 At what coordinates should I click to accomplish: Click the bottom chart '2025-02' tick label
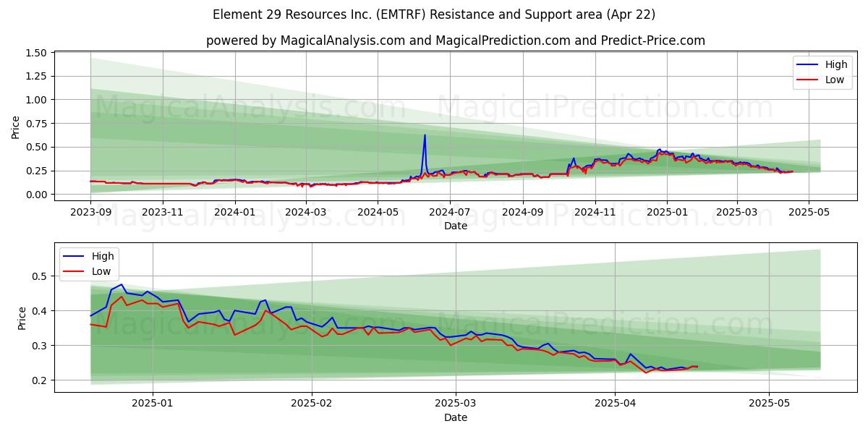(312, 404)
